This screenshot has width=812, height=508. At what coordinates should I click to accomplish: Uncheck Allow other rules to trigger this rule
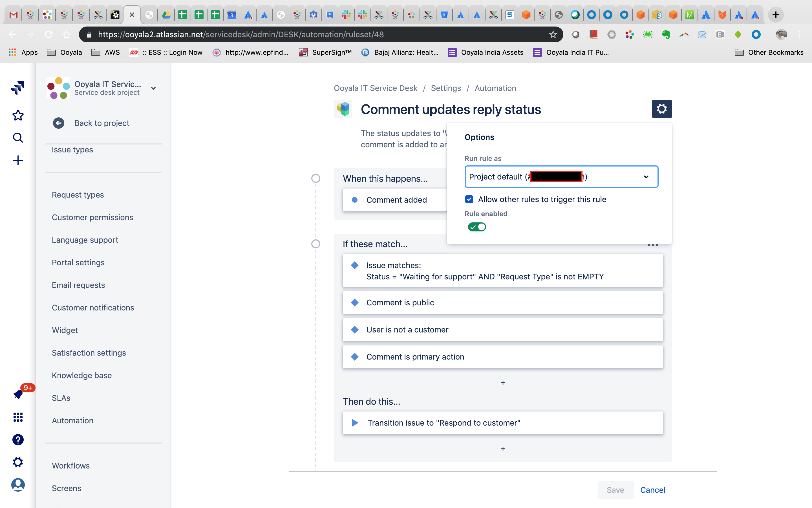tap(469, 199)
